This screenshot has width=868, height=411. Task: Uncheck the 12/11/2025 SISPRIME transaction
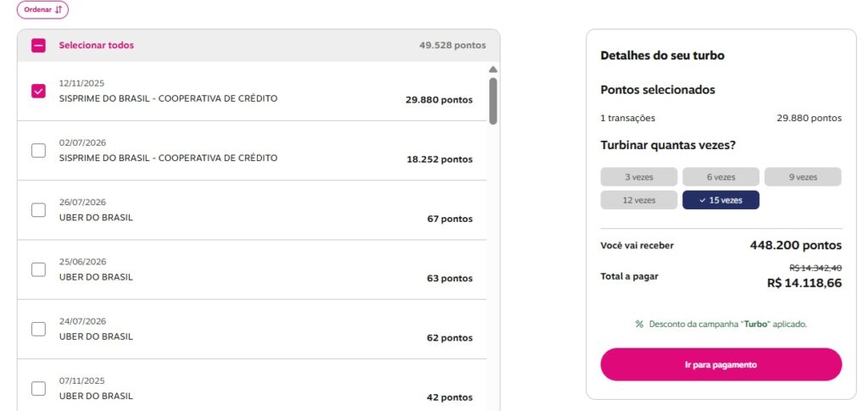38,91
